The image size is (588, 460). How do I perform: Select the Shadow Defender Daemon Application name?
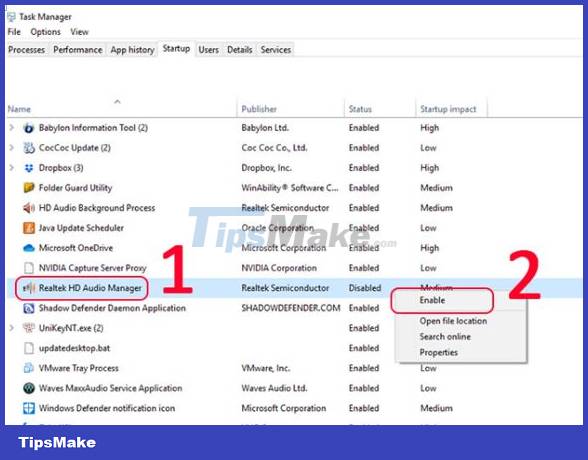pos(112,308)
